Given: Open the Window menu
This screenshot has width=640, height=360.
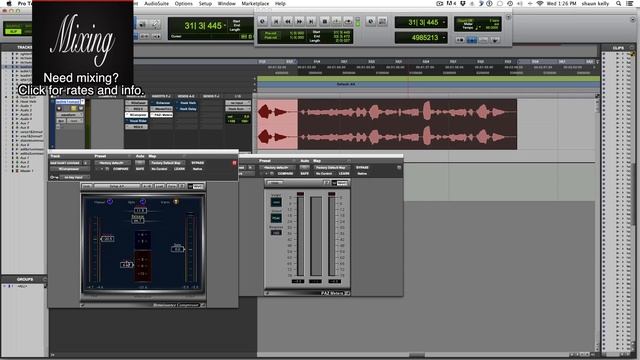Looking at the screenshot, I should tap(227, 3).
